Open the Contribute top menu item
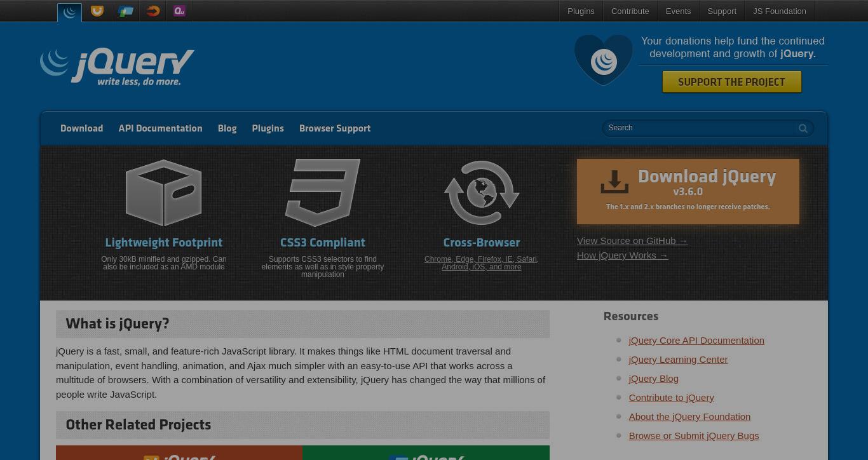The image size is (868, 460). coord(630,11)
